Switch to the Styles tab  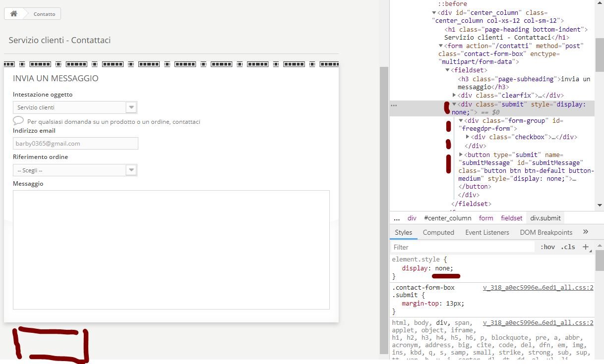[x=403, y=232]
